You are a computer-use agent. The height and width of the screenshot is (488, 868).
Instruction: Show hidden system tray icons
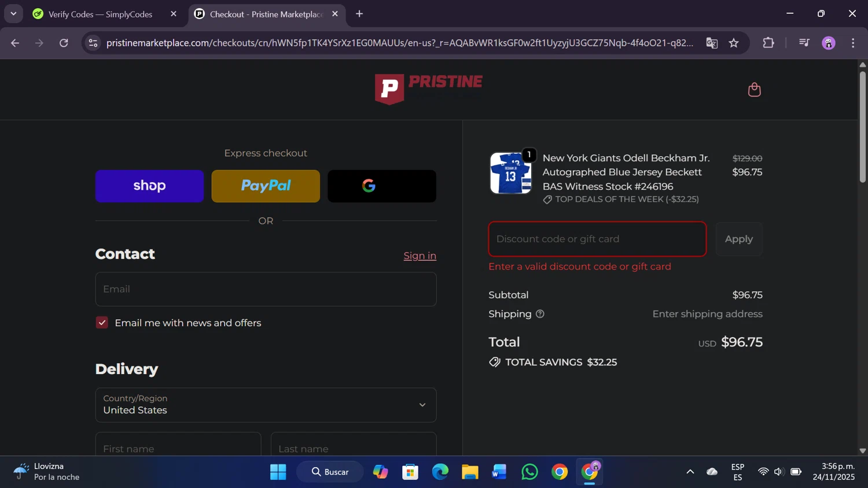(690, 472)
